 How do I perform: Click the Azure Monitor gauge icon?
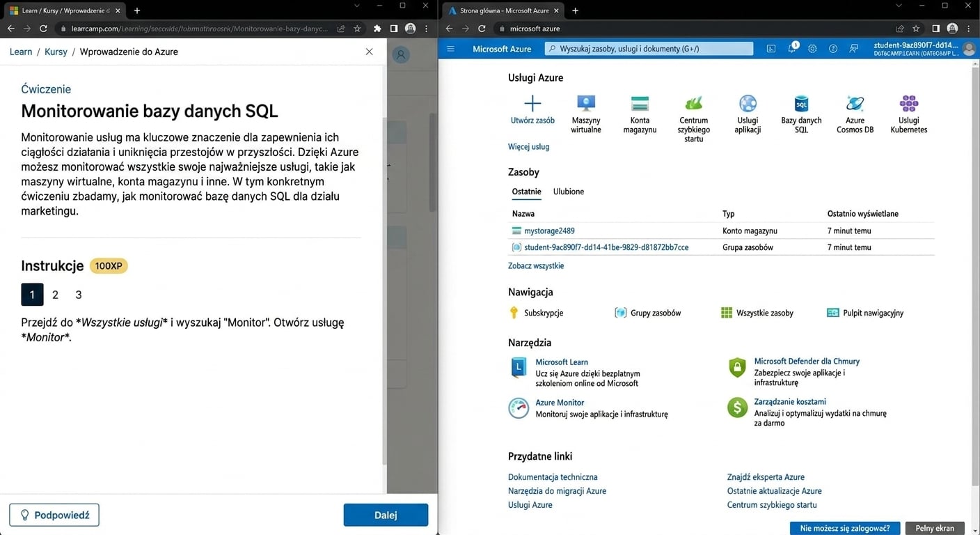pyautogui.click(x=519, y=408)
